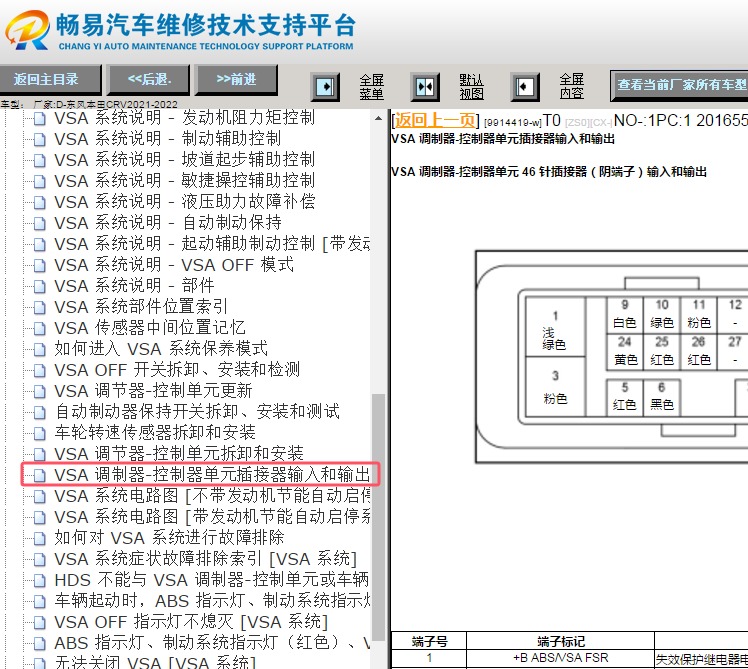This screenshot has width=748, height=669.
Task: Click page icon beside VSA 调节器-控制单元拆卸和安装
Action: (x=40, y=454)
